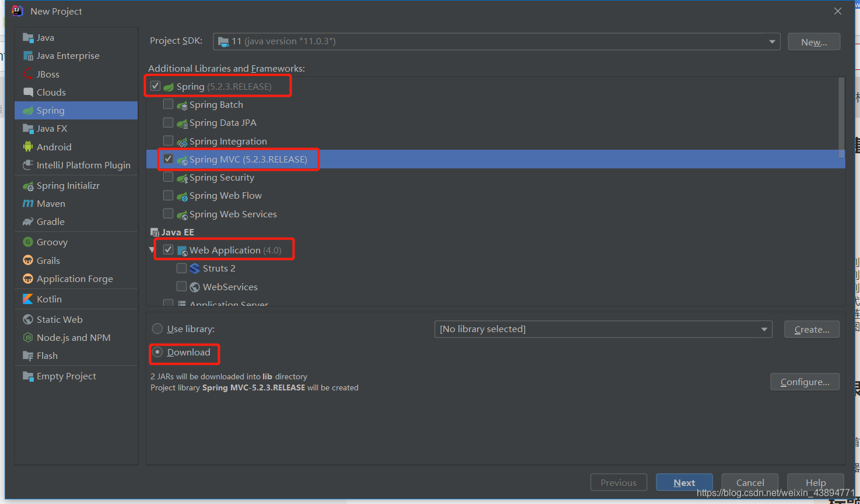This screenshot has height=504, width=860.
Task: Select the Node.js and NPM icon
Action: [28, 337]
